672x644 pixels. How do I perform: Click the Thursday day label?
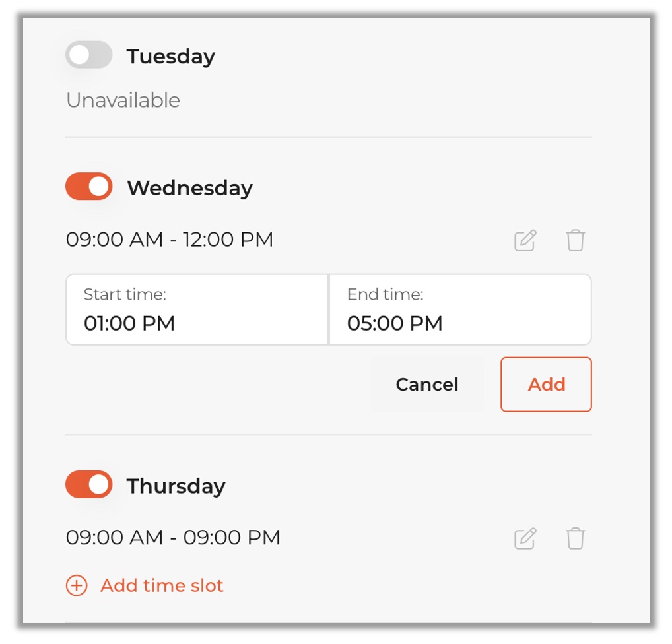(176, 486)
